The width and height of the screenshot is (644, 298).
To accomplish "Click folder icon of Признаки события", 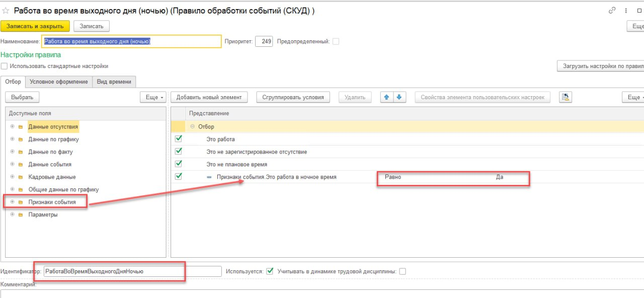I will (x=21, y=202).
